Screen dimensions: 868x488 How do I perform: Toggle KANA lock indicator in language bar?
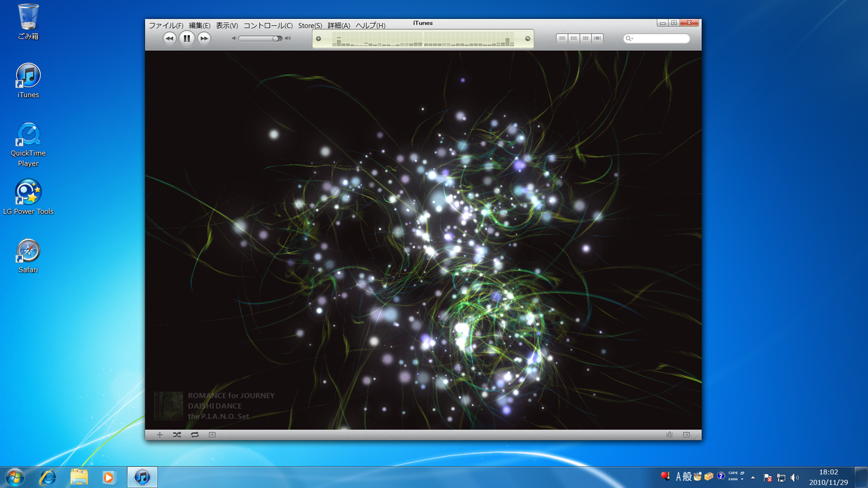733,480
